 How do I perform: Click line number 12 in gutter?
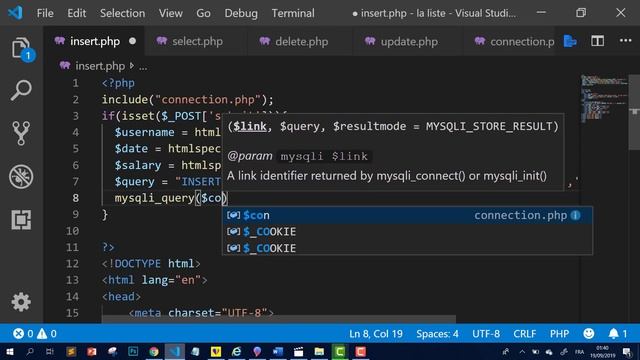point(72,263)
